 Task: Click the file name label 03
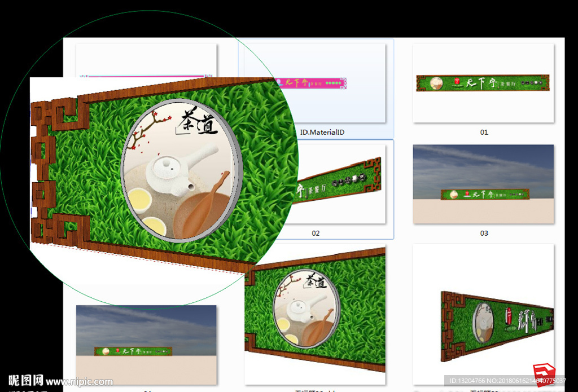coord(484,233)
